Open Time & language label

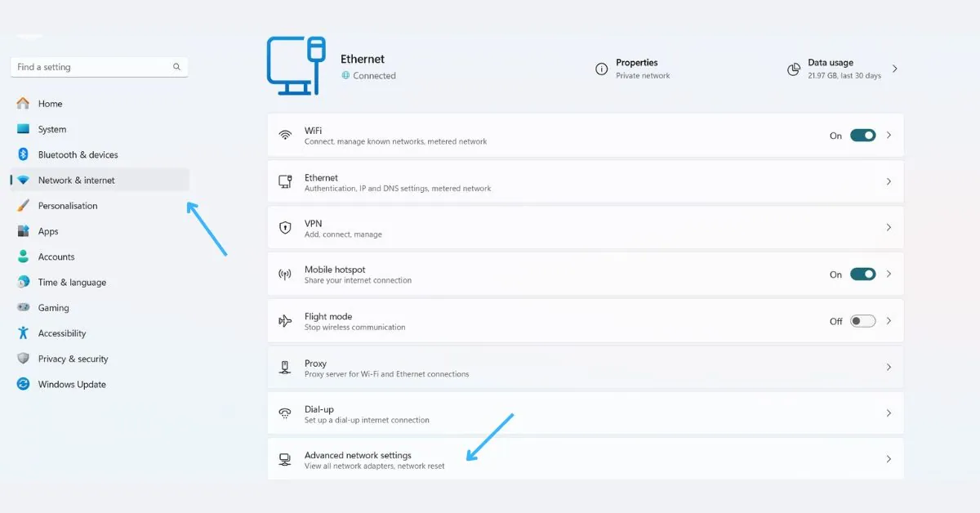(72, 283)
